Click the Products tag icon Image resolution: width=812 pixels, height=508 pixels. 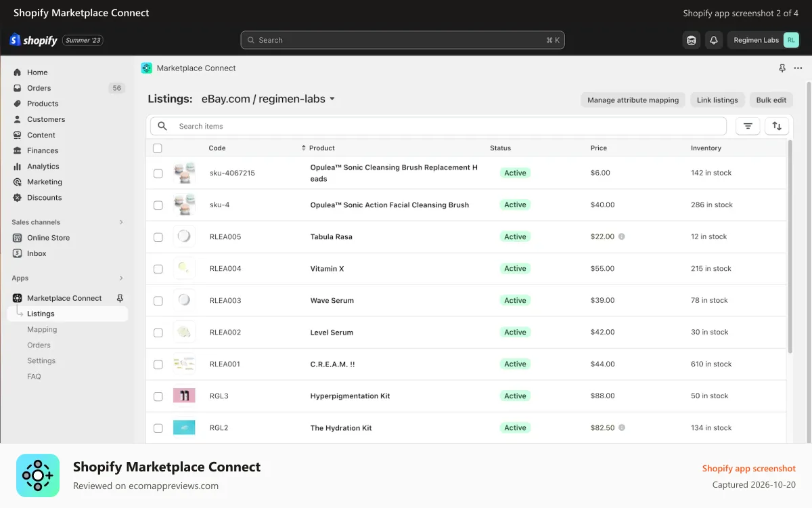[18, 104]
